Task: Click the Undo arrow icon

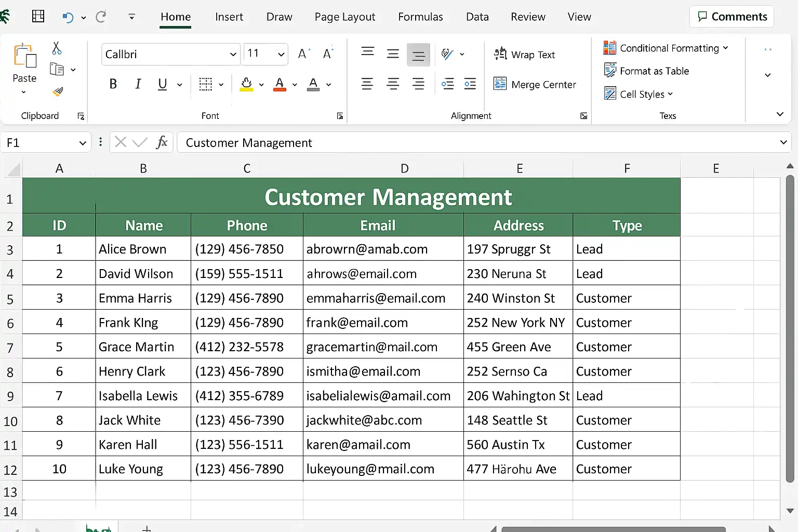Action: tap(68, 17)
